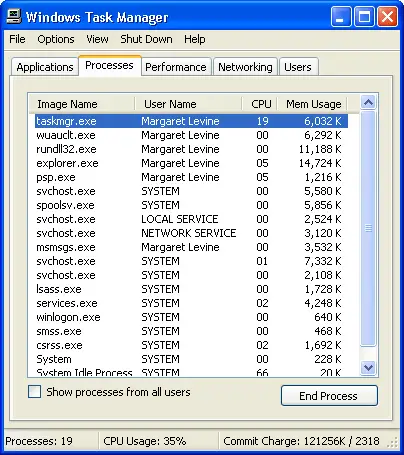
Task: Click the Task Manager title bar icon
Action: pos(14,16)
